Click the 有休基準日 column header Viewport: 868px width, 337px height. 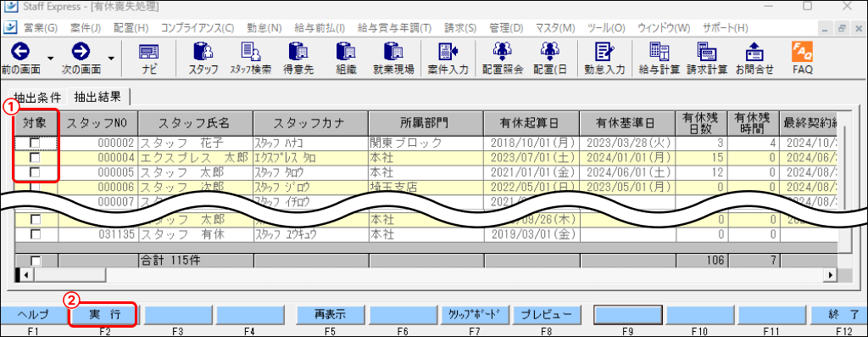point(628,124)
